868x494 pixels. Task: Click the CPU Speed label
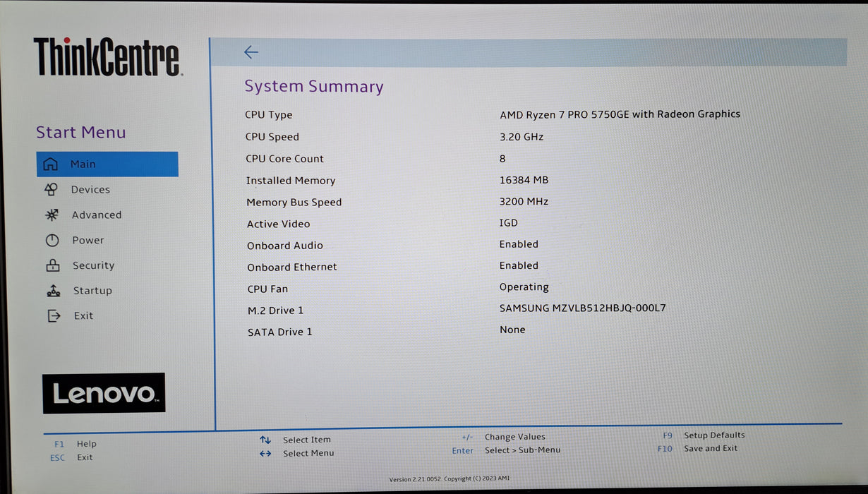pos(272,137)
